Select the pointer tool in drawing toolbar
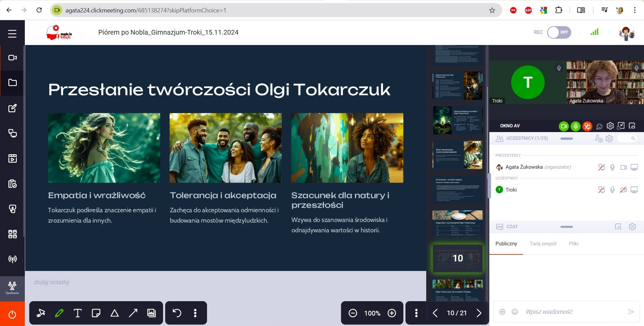This screenshot has height=326, width=644. 41,313
